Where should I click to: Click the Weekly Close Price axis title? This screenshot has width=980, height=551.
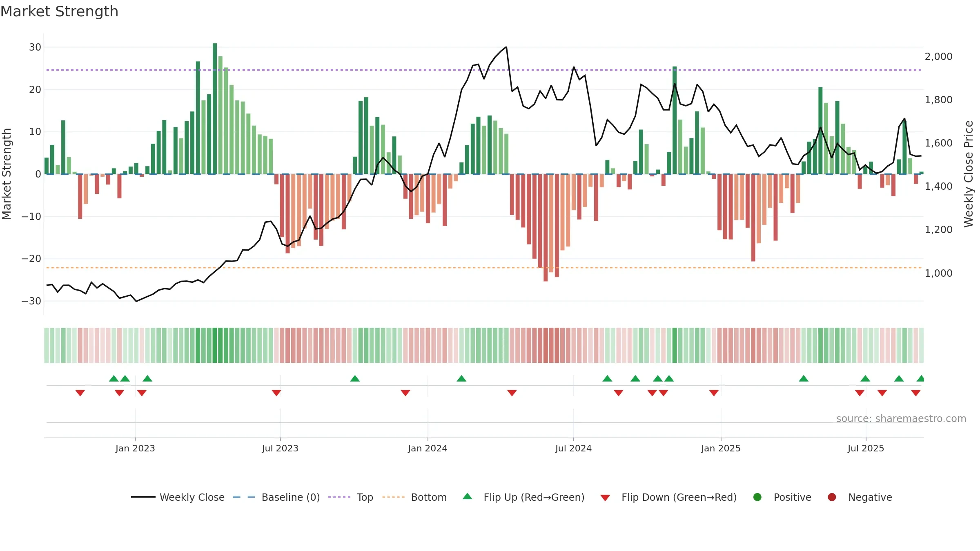pos(969,174)
